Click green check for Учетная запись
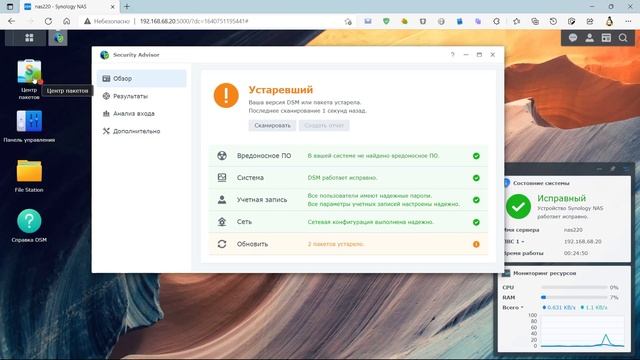 (476, 200)
